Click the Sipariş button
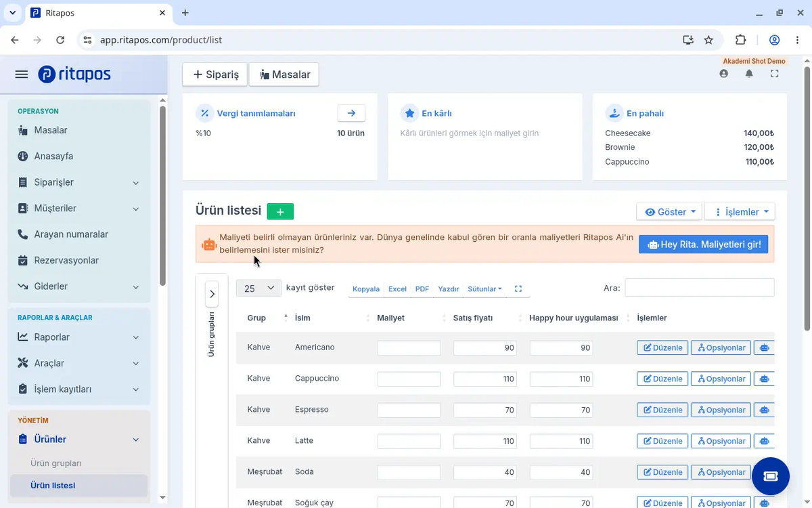This screenshot has height=508, width=812. 216,75
